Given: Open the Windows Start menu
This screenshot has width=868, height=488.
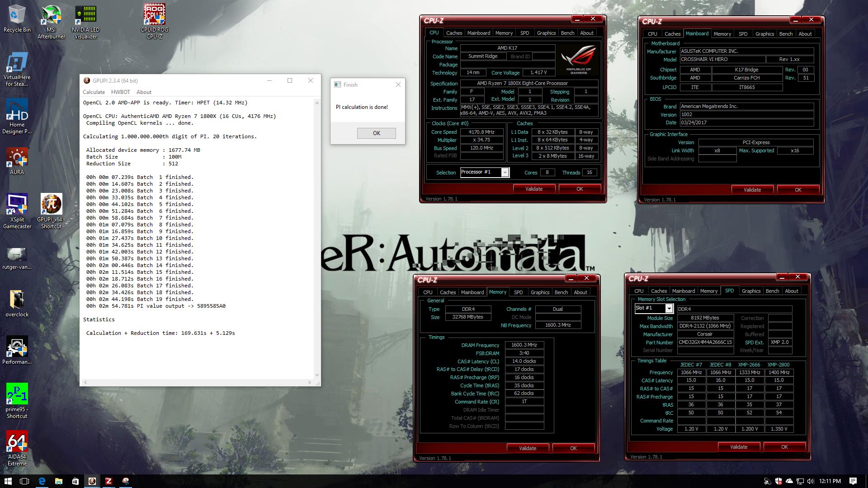Looking at the screenshot, I should tap(8, 481).
